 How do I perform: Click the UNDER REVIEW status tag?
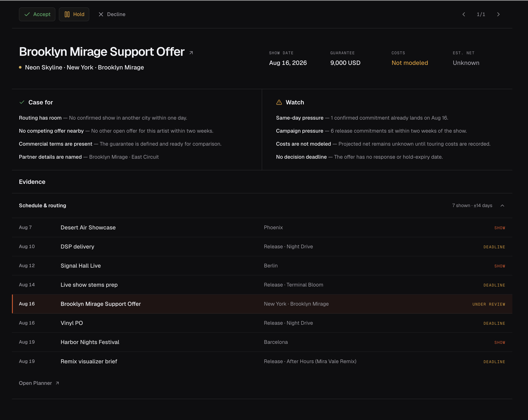[x=488, y=304]
